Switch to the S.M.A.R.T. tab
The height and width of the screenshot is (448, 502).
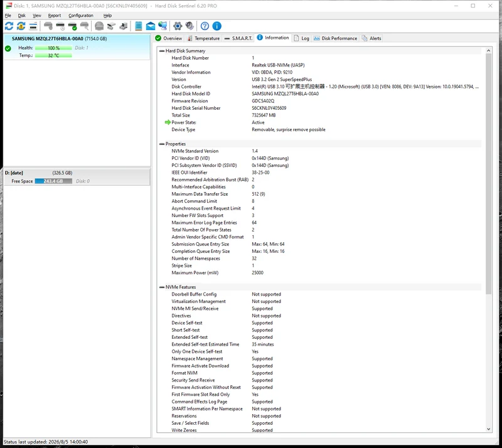tap(238, 38)
